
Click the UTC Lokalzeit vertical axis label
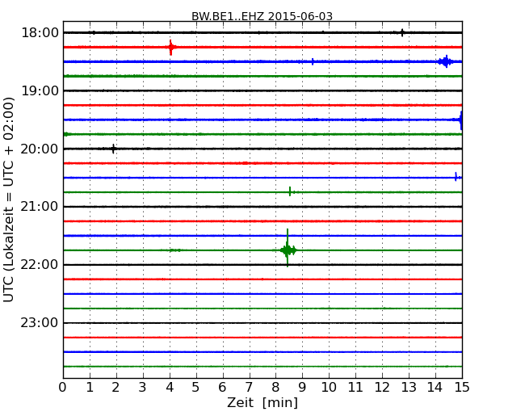9,199
